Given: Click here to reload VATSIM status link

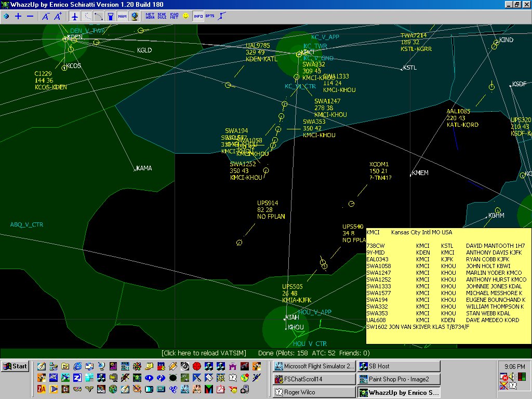Looking at the screenshot, I should 204,353.
